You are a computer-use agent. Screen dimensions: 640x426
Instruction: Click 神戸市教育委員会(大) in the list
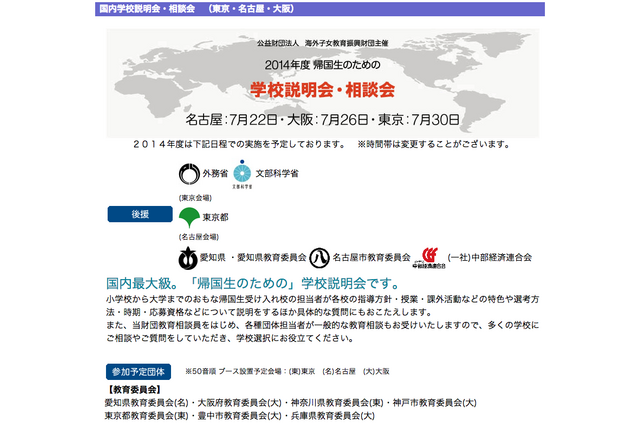pyautogui.click(x=435, y=403)
